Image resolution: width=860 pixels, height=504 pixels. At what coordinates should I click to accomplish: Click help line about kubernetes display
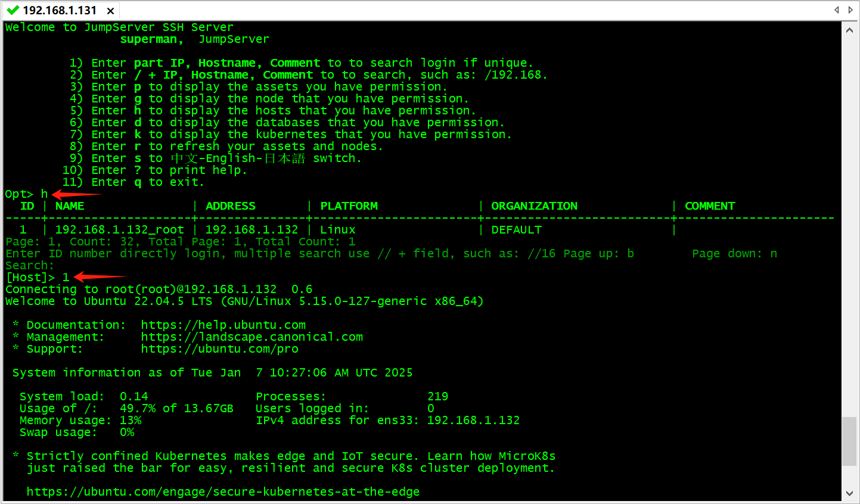pos(291,134)
